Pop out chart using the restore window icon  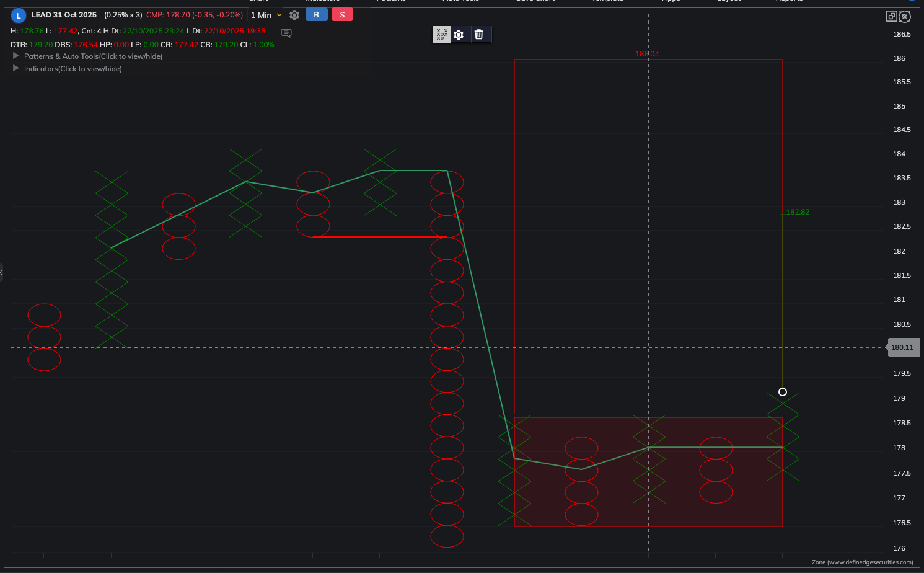pyautogui.click(x=891, y=16)
